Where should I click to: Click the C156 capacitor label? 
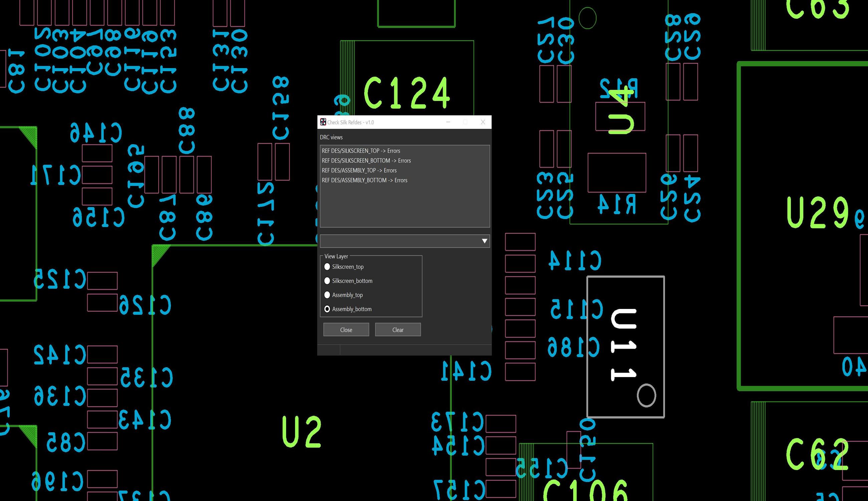pos(98,217)
